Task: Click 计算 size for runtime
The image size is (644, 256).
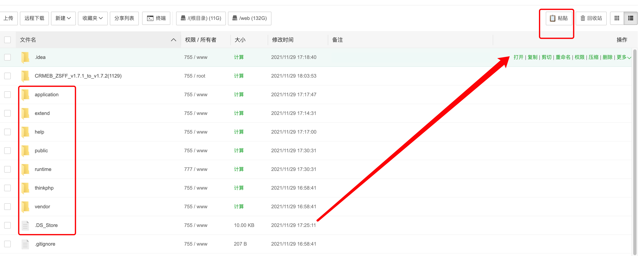Action: [239, 169]
